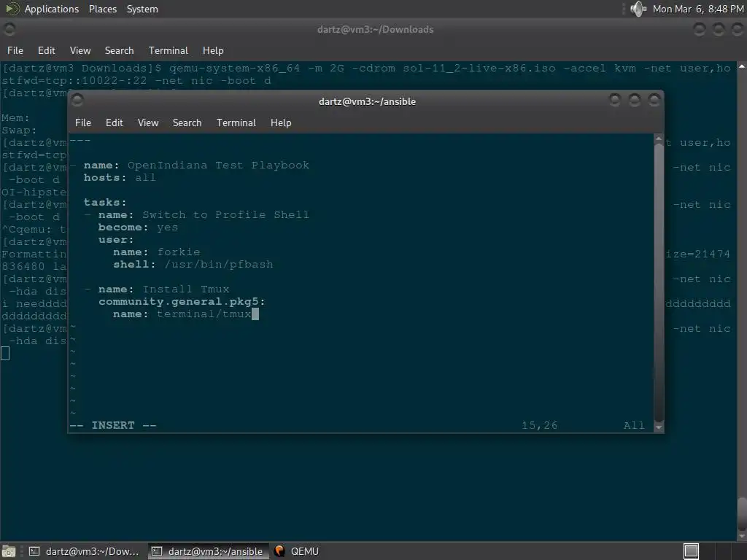Click ansible window scrollbar up arrow
This screenshot has height=560, width=747.
(x=659, y=139)
